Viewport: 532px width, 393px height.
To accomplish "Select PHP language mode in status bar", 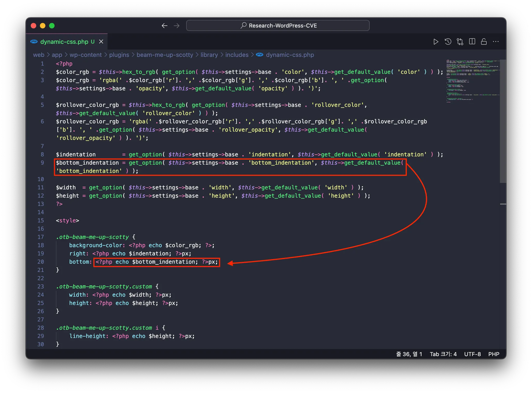I will [494, 354].
